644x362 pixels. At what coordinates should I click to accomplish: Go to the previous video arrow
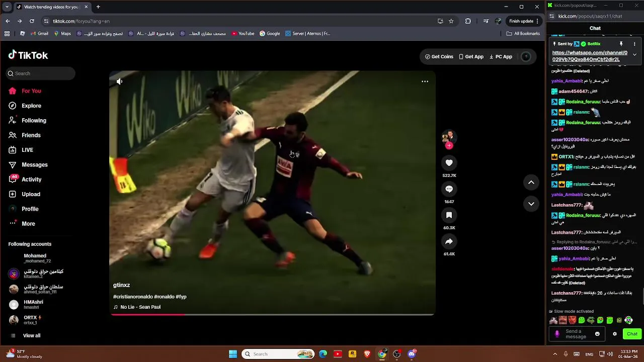[531, 183]
